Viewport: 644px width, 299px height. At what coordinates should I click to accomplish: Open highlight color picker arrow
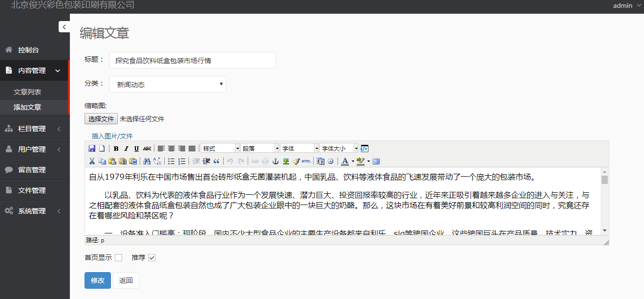coord(368,161)
